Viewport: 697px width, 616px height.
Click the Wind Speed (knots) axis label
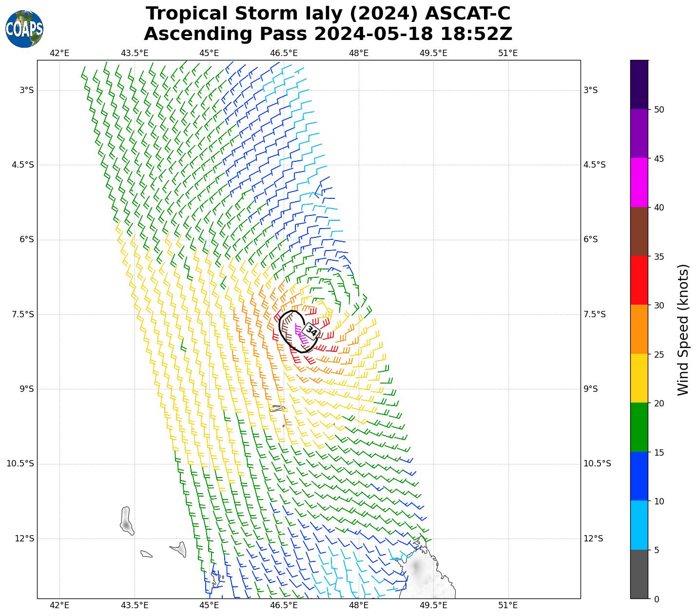(x=683, y=329)
